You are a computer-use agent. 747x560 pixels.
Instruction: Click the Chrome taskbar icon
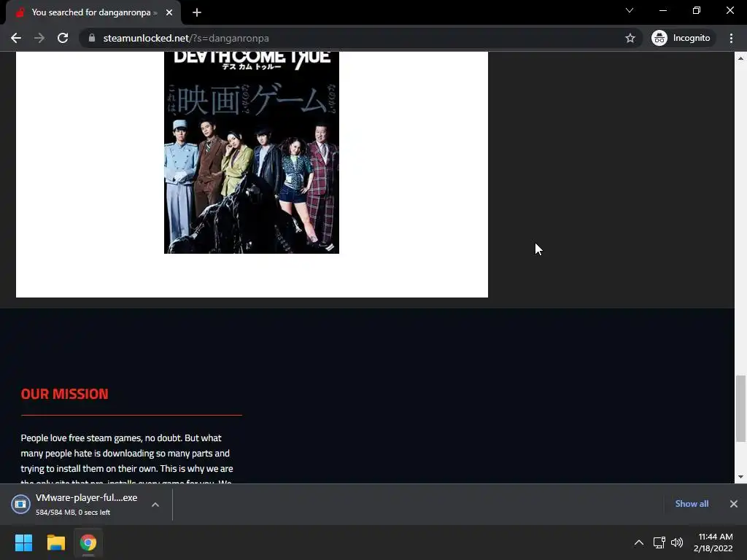(88, 542)
